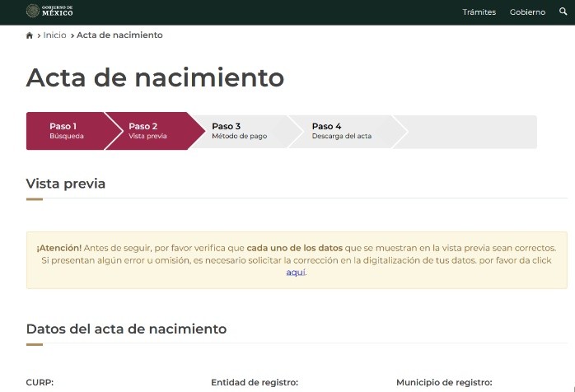This screenshot has height=392, width=575.
Task: Open the Trámites menu
Action: (x=479, y=12)
